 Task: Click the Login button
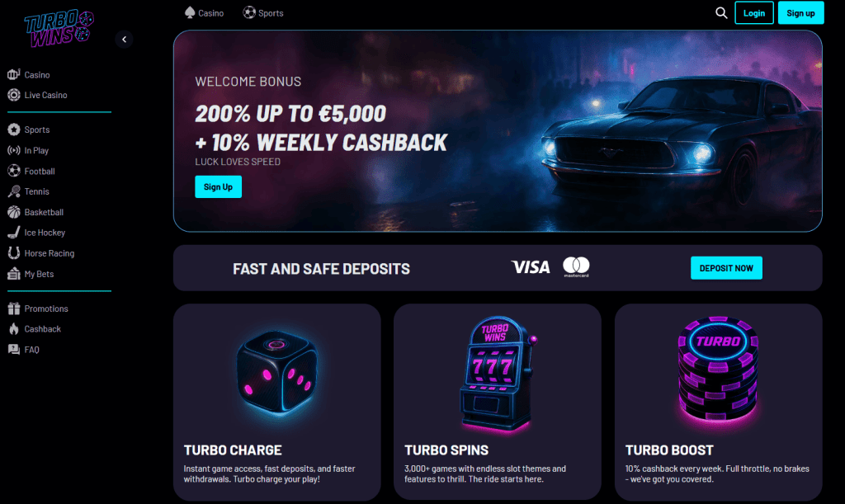coord(754,13)
